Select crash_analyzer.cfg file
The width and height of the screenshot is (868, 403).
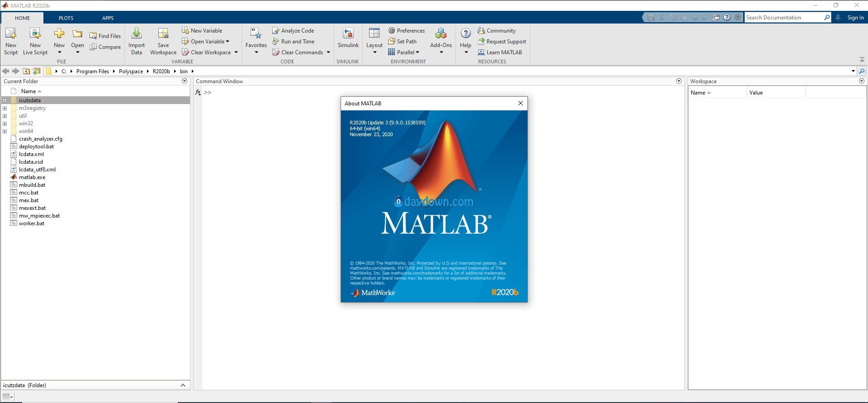tap(41, 139)
